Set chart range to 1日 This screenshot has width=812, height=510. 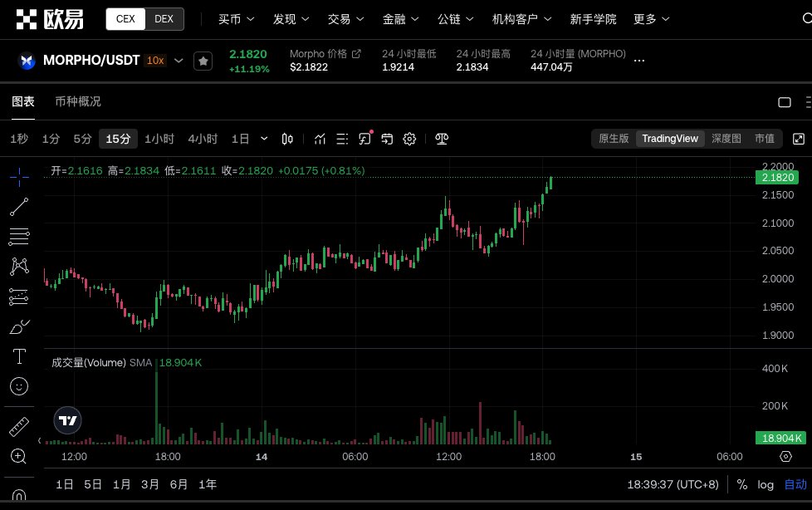(64, 484)
